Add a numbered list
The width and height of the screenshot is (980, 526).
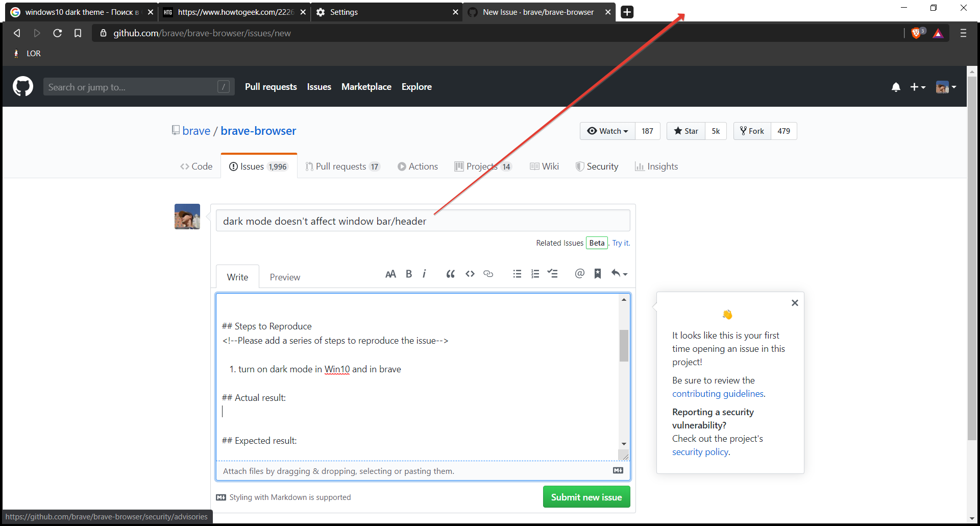click(x=535, y=274)
